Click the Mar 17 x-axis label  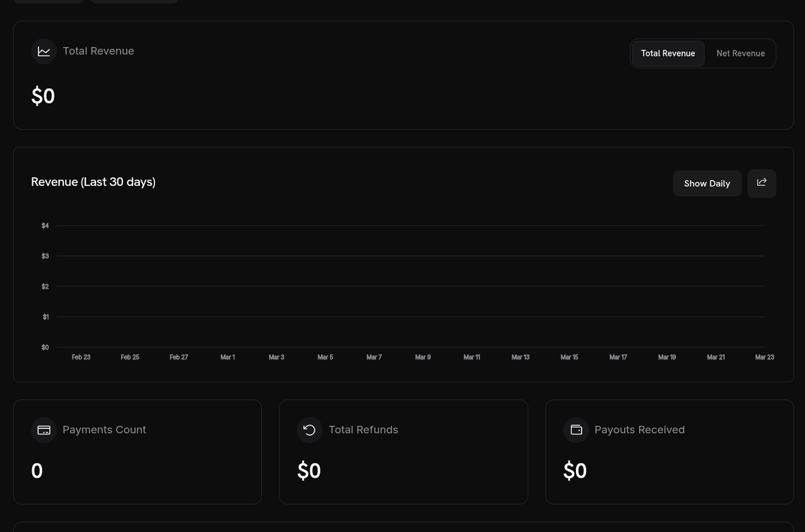coord(618,357)
